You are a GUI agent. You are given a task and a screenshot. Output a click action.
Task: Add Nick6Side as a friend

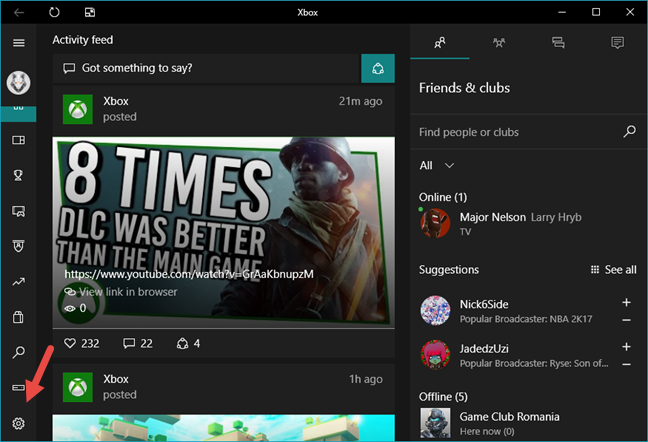[627, 302]
